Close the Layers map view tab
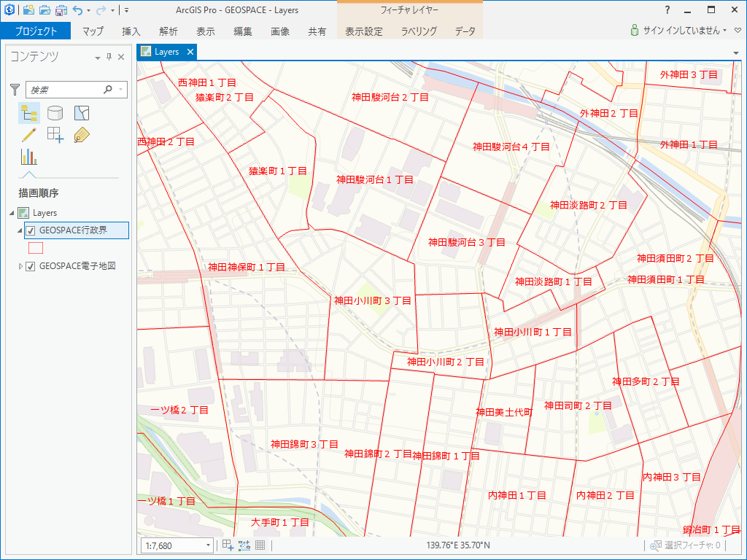Screen dimensions: 747x560 coord(190,52)
